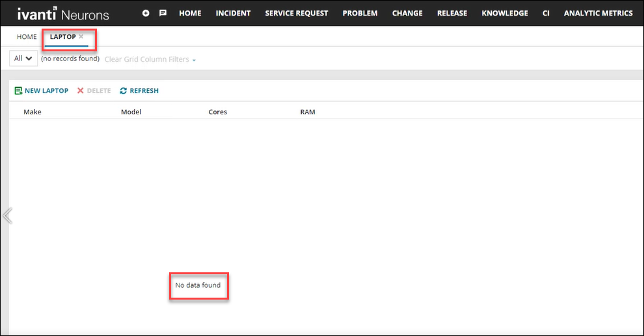Click the plus icon in top bar
Viewport: 644px width, 336px height.
[146, 13]
